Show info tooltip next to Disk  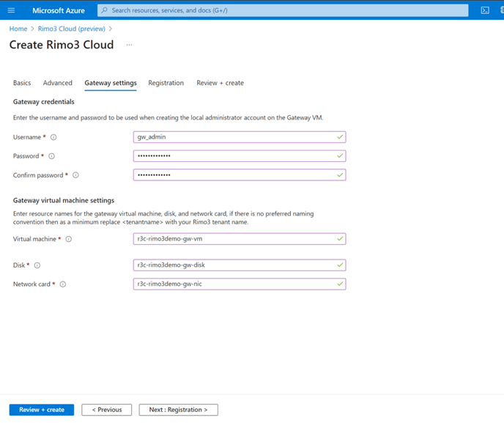(37, 265)
